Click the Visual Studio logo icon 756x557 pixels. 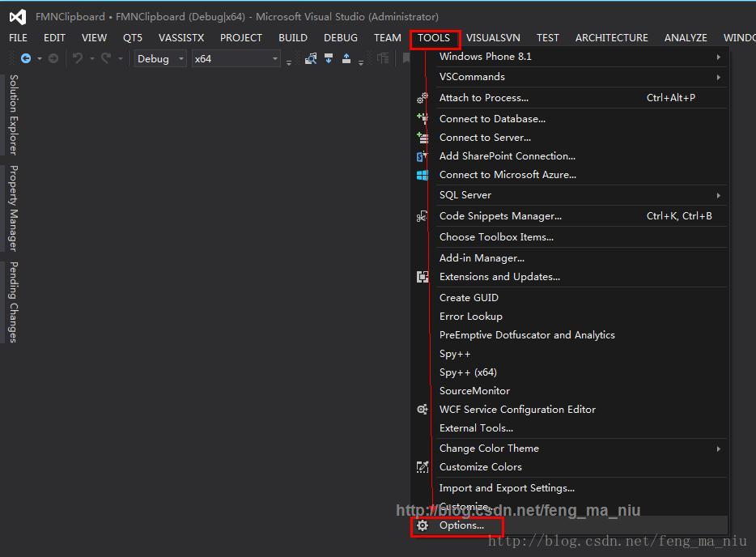(x=18, y=17)
